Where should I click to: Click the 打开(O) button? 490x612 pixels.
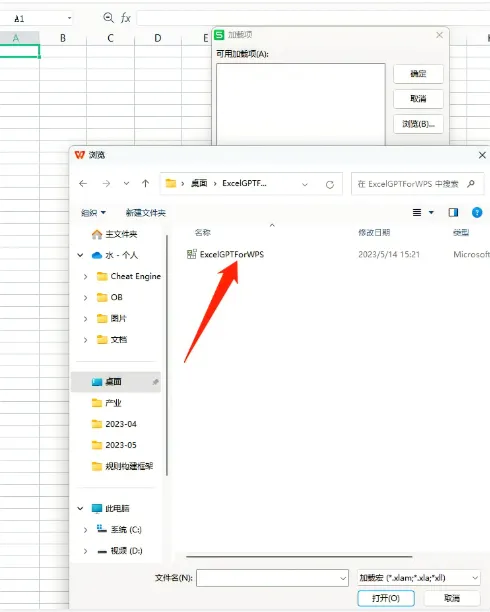(386, 598)
